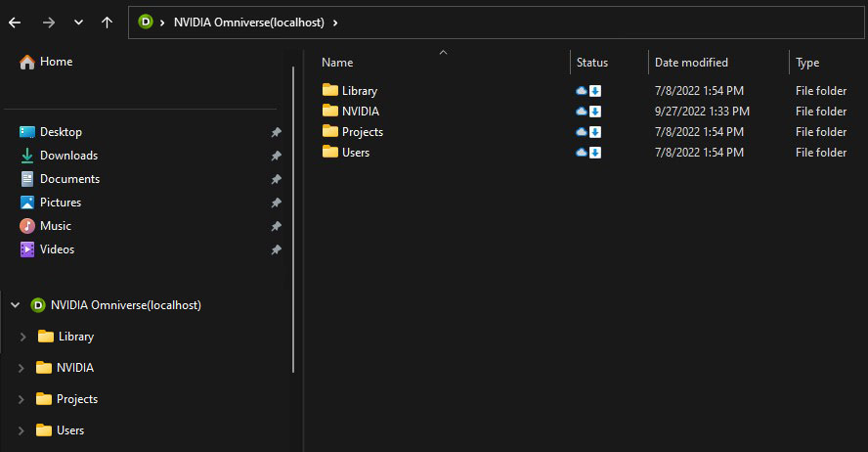Select the Library folder in file list
This screenshot has height=452, width=868.
(x=360, y=91)
